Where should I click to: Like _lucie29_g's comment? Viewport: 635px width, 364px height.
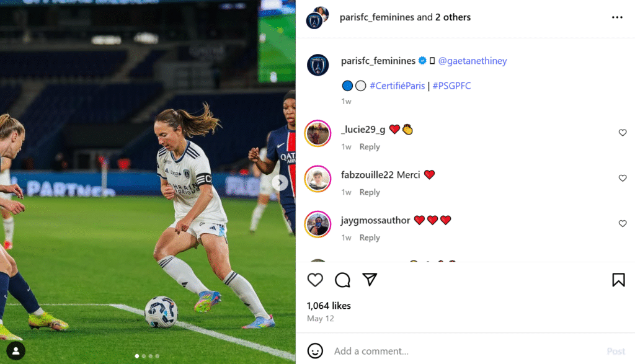coord(623,133)
